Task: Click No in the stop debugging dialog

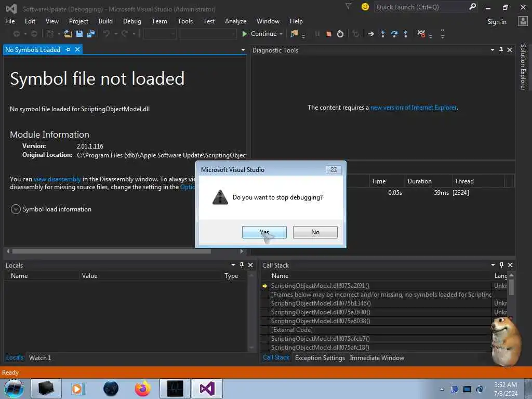Action: [315, 232]
